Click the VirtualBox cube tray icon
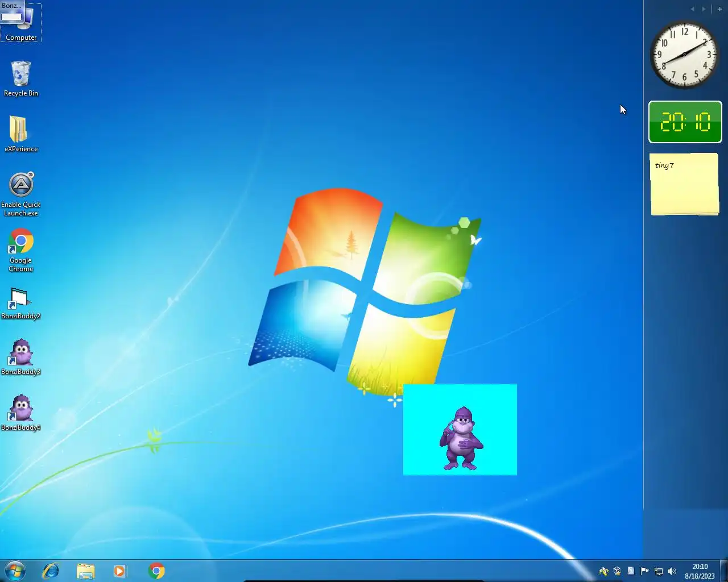The image size is (728, 582). tap(617, 571)
